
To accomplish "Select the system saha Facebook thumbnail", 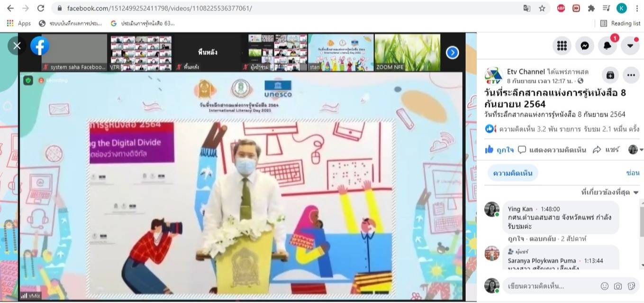I will 74,53.
